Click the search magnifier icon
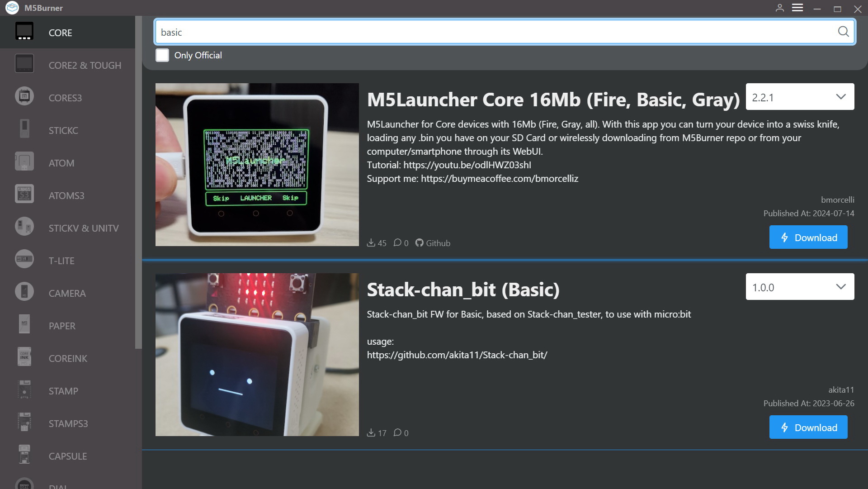The image size is (868, 489). coord(843,31)
